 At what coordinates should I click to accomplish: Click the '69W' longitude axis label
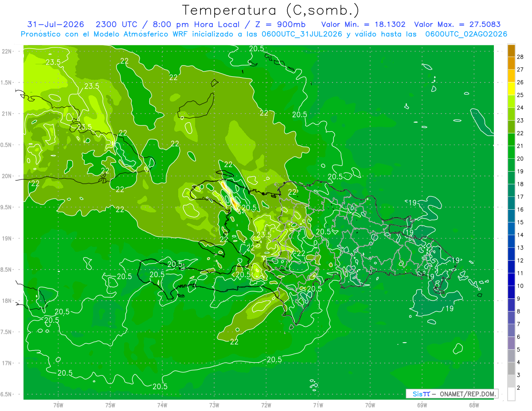[422, 405]
